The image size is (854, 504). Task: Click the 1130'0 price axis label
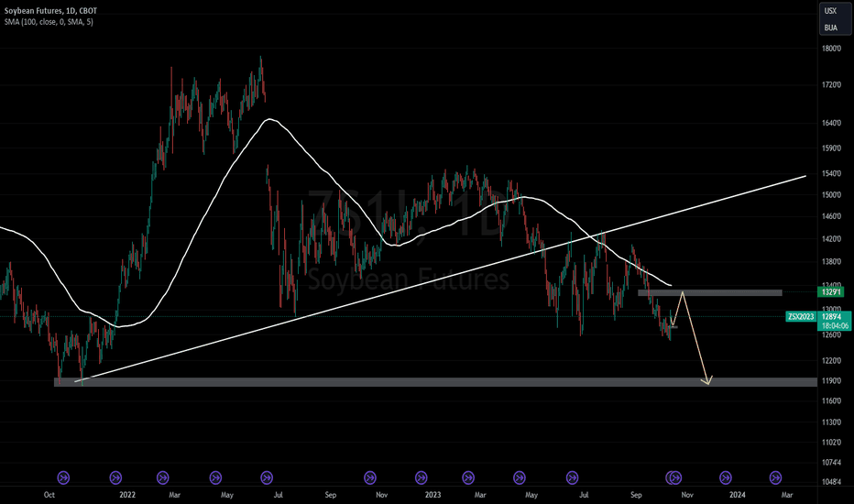point(831,422)
